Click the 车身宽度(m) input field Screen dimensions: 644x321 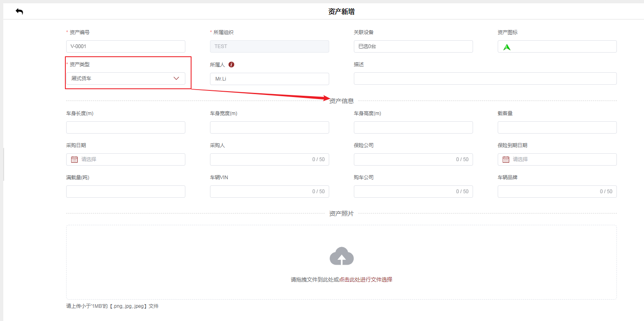(x=269, y=127)
